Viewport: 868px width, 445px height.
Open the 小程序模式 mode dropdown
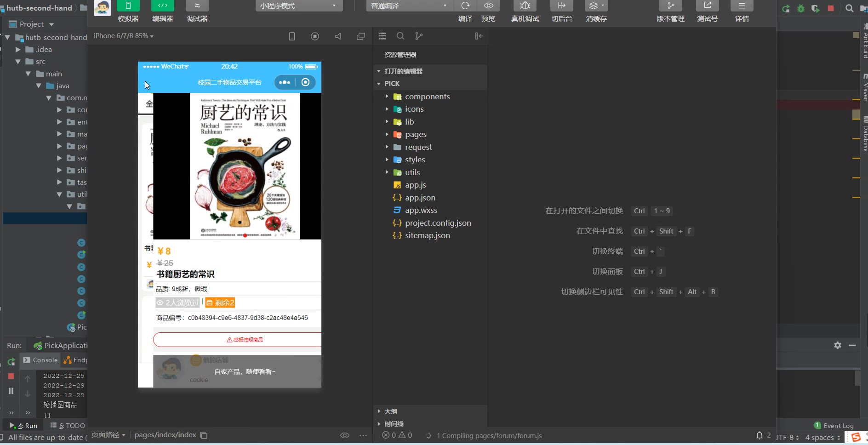pyautogui.click(x=298, y=6)
